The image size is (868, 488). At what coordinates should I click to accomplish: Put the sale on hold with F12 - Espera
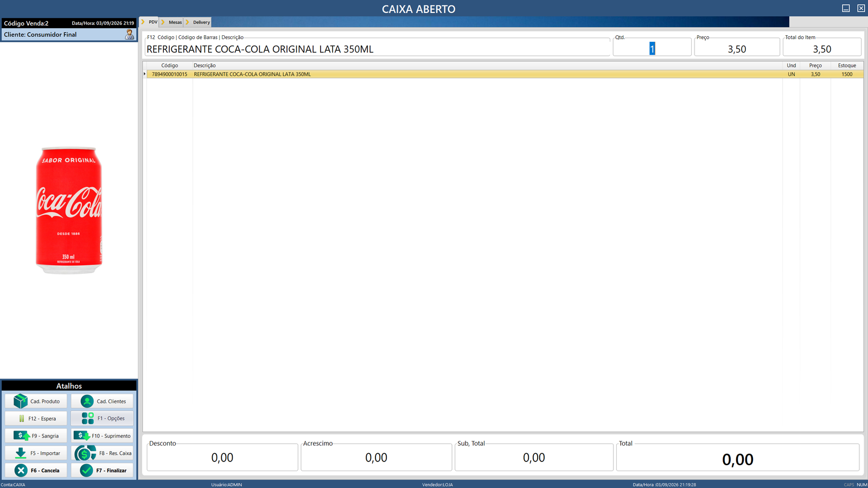point(36,419)
